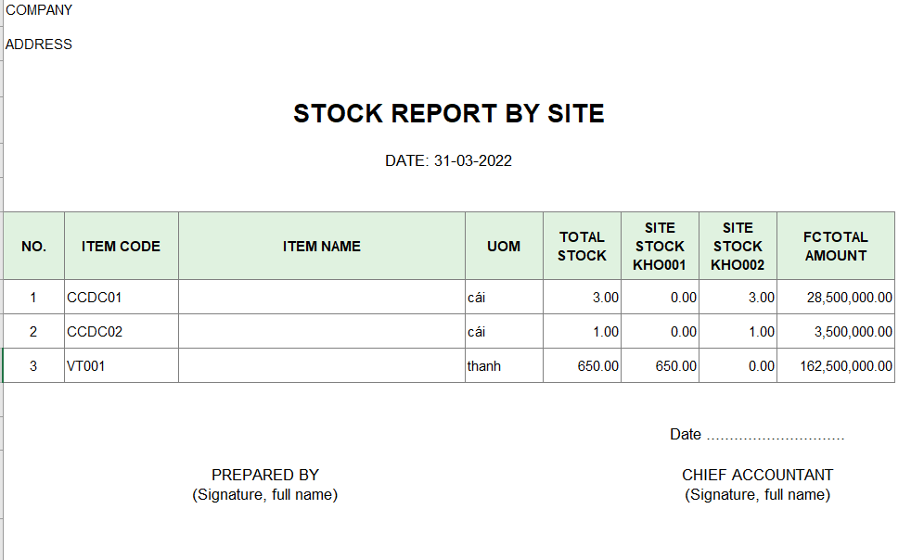The image size is (924, 560).
Task: Click the STOCK REPORT BY SITE title
Action: click(448, 113)
